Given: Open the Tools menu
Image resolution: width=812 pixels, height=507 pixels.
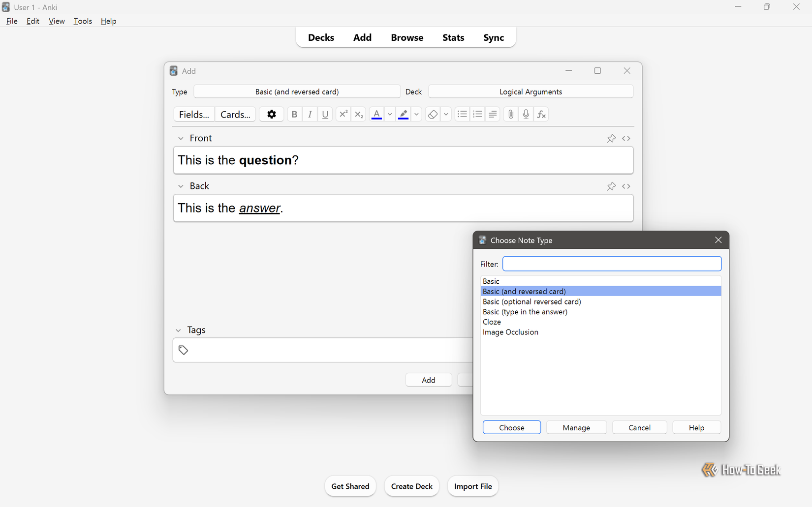Looking at the screenshot, I should 83,21.
